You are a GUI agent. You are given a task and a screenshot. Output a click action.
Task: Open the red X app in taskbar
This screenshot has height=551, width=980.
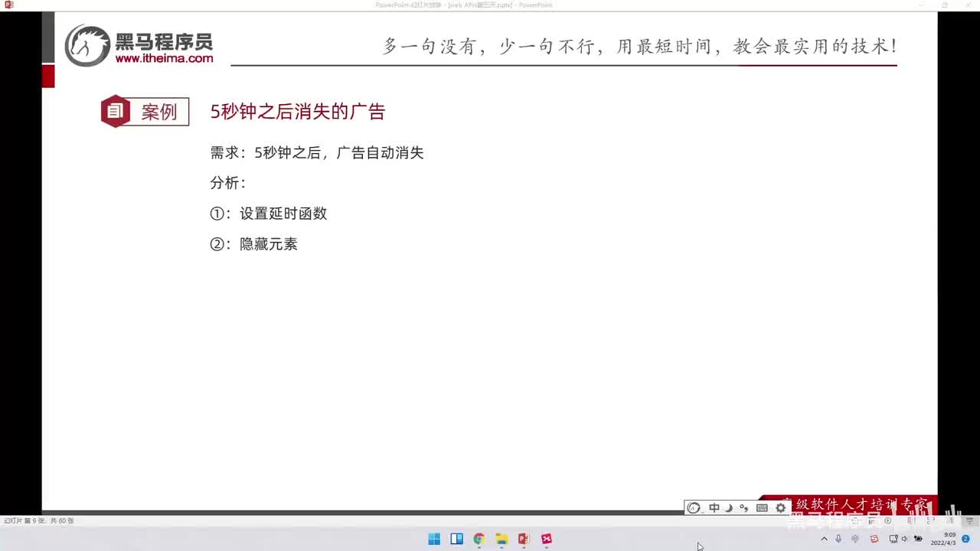547,539
